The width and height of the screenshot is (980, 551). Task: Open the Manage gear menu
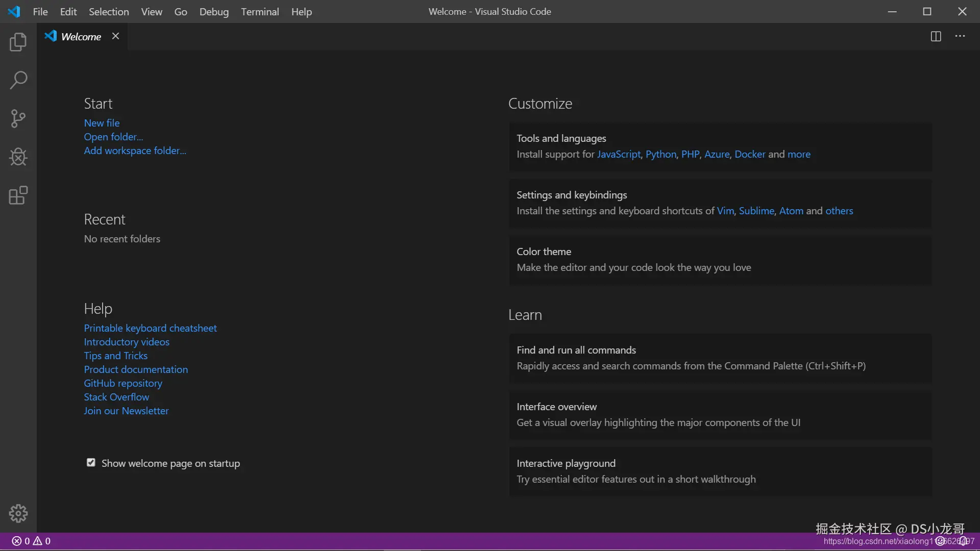pyautogui.click(x=18, y=513)
